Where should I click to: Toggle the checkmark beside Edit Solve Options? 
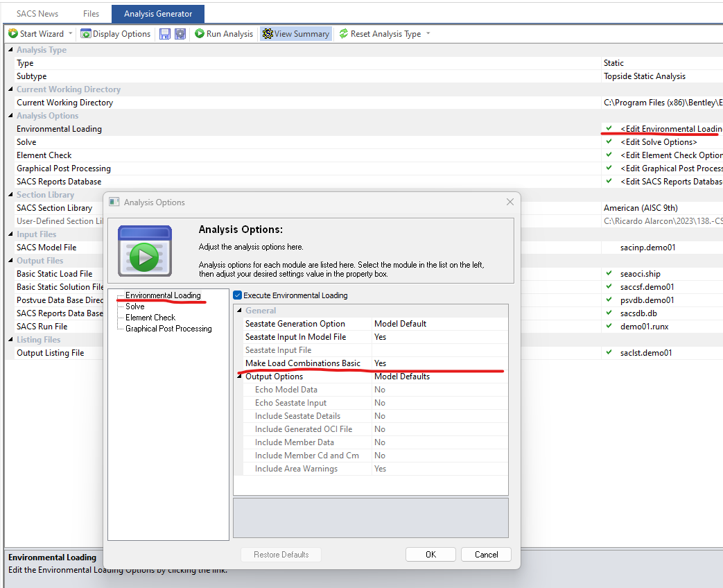point(609,142)
